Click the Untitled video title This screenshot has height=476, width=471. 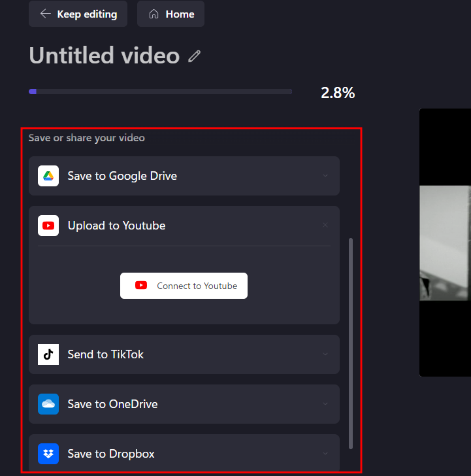pyautogui.click(x=105, y=56)
